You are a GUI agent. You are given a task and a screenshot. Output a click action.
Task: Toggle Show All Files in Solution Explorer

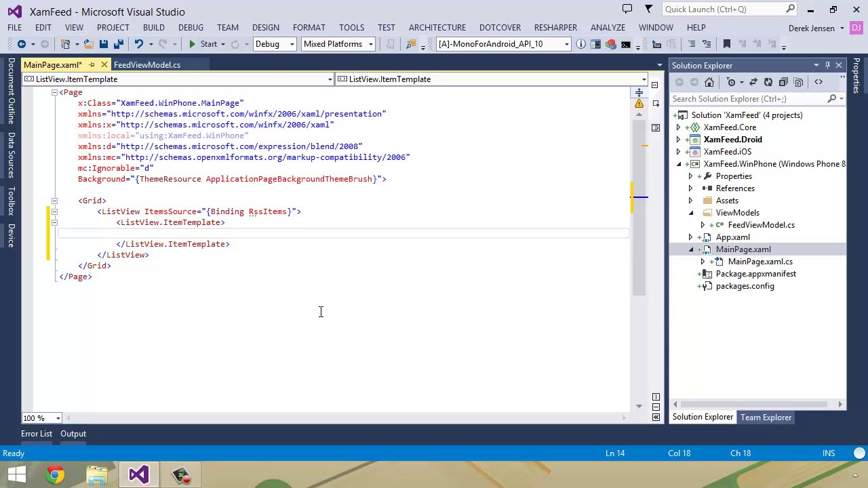pyautogui.click(x=798, y=82)
